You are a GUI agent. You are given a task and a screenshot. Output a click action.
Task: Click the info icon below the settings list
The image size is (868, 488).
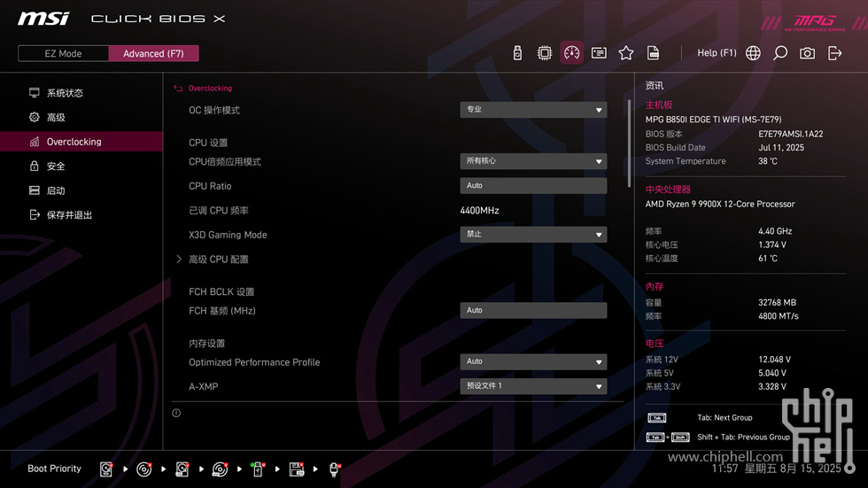tap(176, 413)
